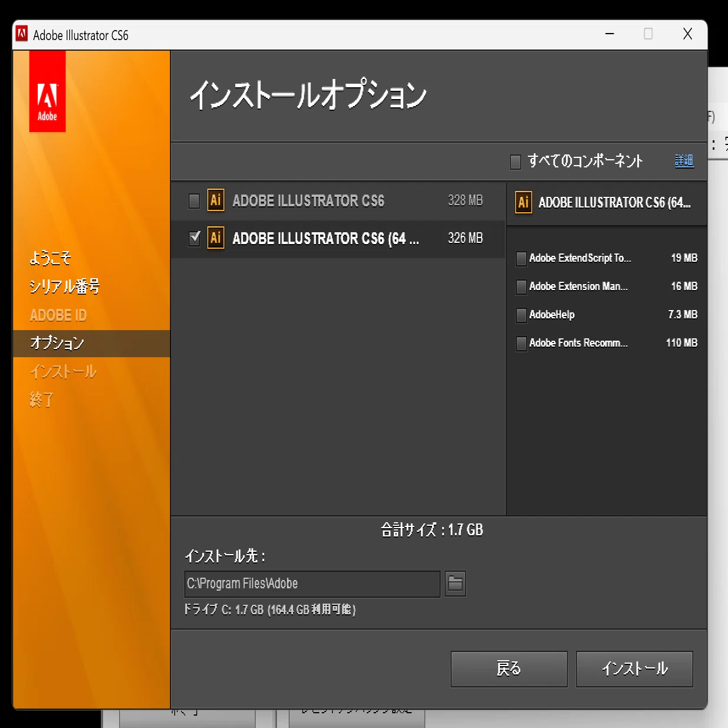
Task: Click the Adobe ExtendScript To... label
Action: 580,258
